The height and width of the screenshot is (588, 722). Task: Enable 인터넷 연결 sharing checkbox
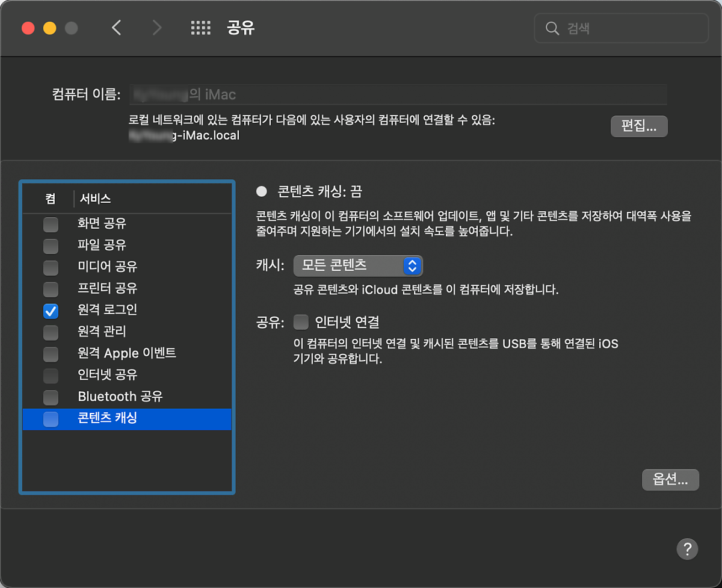(x=301, y=322)
